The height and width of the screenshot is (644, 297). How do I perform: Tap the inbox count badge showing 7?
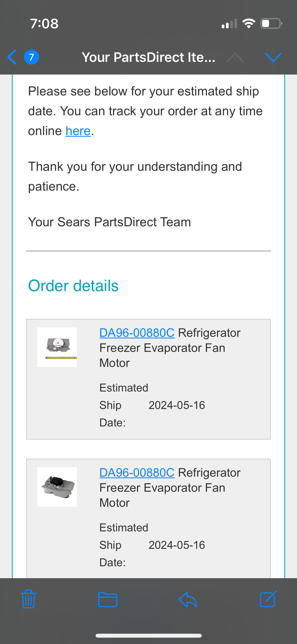pyautogui.click(x=31, y=57)
